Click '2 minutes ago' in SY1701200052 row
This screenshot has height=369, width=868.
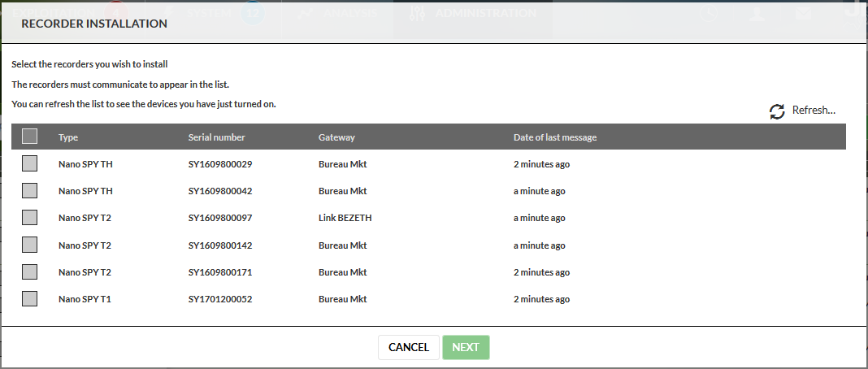tap(541, 299)
